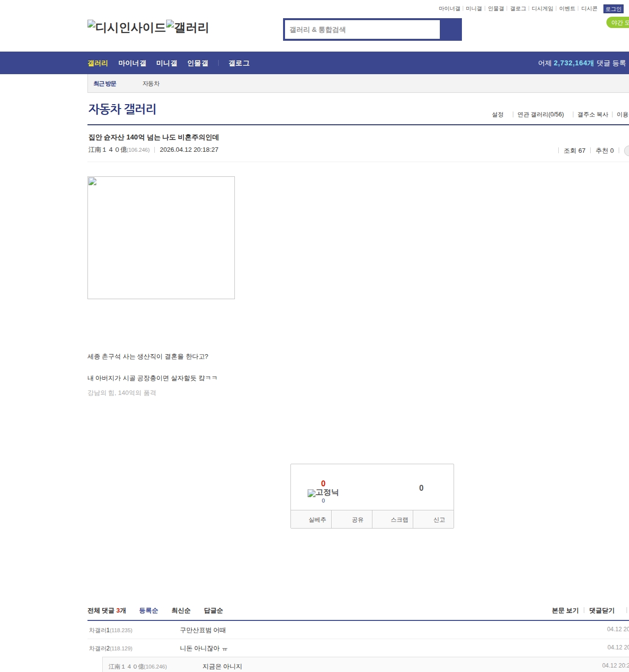The height and width of the screenshot is (672, 629).
Task: Click the 고정닉 icon in vote box
Action: tap(323, 493)
